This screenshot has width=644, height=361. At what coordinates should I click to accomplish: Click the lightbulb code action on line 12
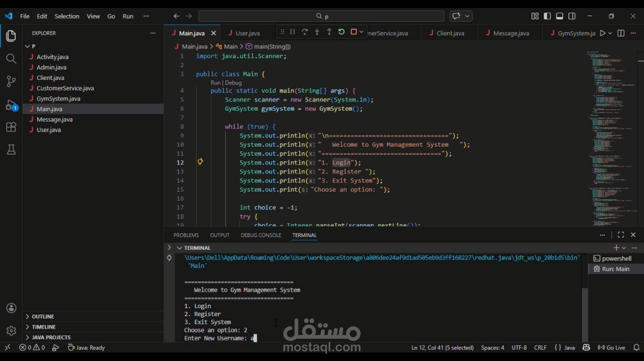200,162
